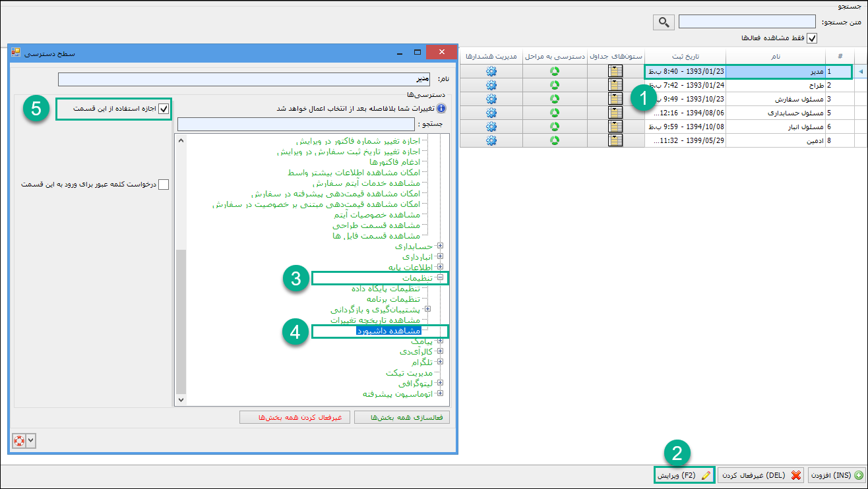The height and width of the screenshot is (489, 868).
Task: Select مشاهده خصوصیات آیتم tree item
Action: click(378, 214)
